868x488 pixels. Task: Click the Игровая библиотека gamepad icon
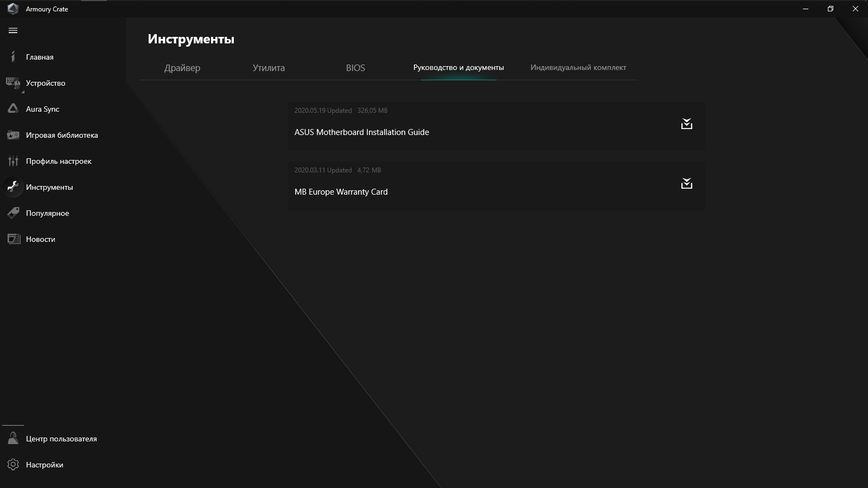13,135
